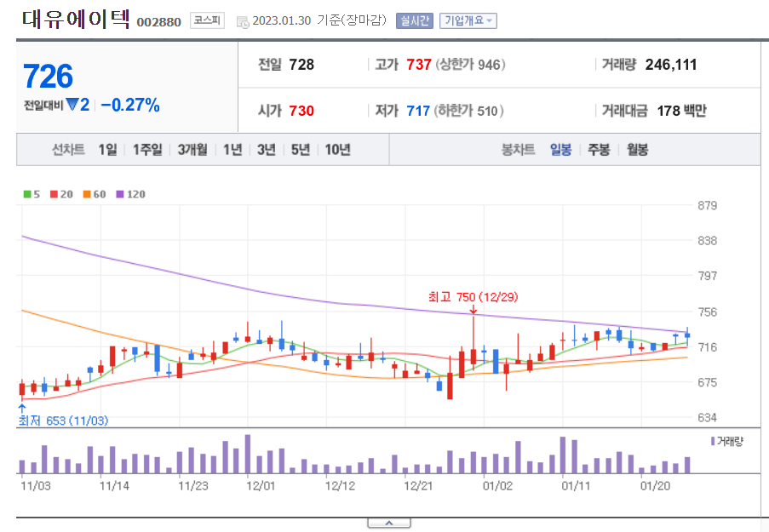Click the 12/01 date axis label

tap(261, 486)
